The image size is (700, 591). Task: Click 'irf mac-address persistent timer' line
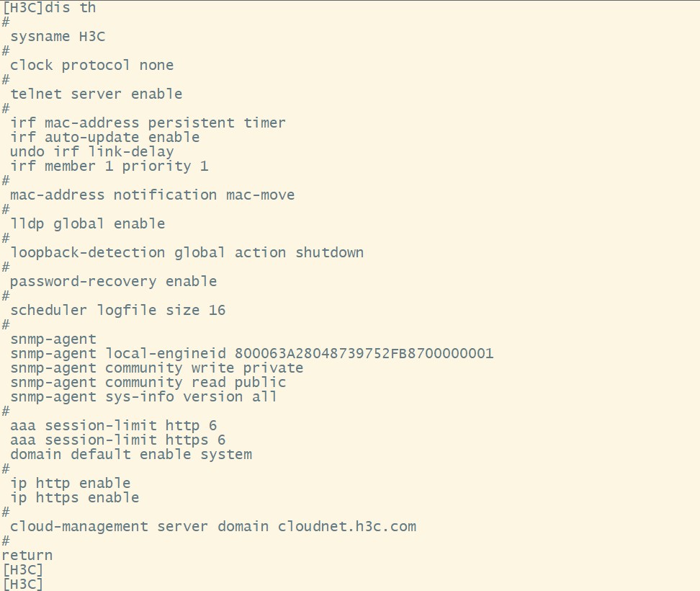pos(148,123)
